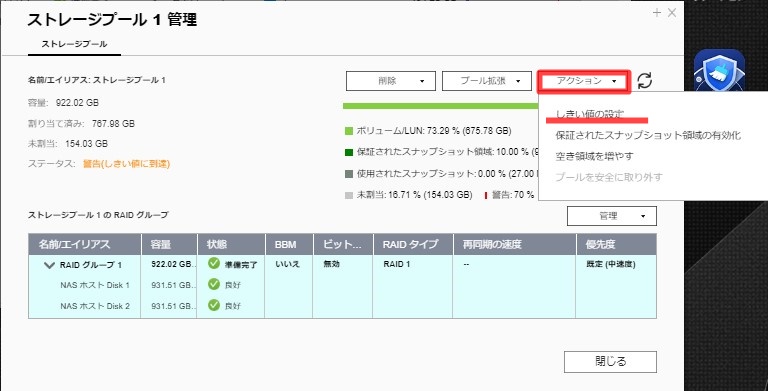
Task: Close the ストレージプール 1 管理 window with X
Action: coord(672,13)
